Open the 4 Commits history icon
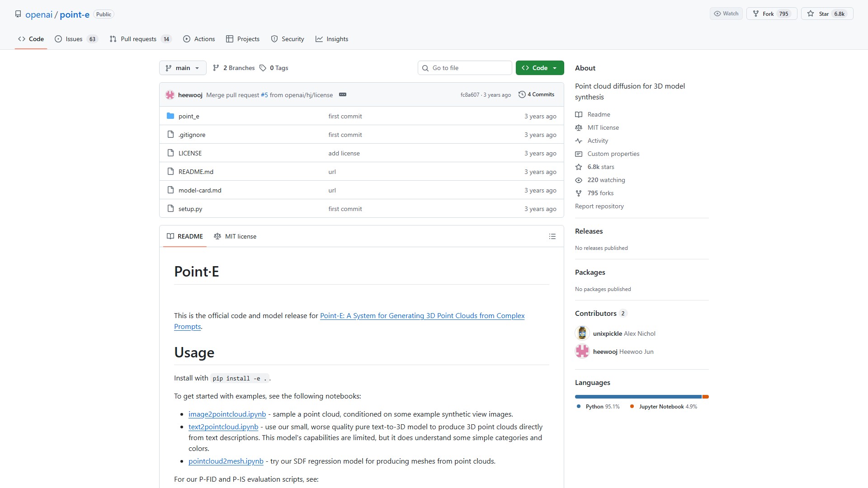Image resolution: width=868 pixels, height=488 pixels. 522,94
